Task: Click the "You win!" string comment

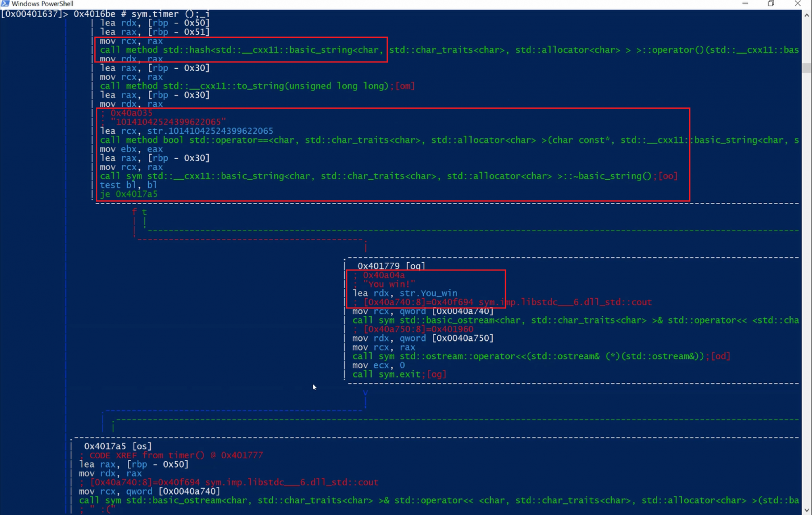Action: click(389, 284)
